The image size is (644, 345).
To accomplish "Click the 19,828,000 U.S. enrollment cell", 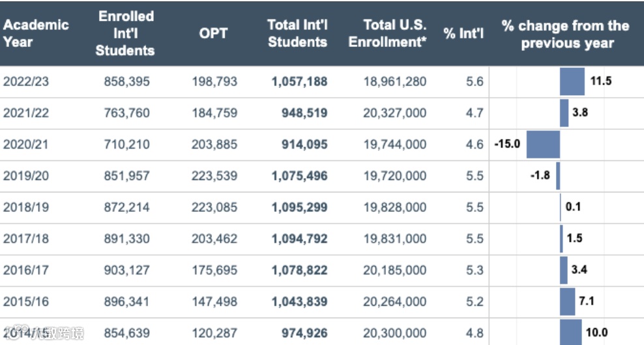I will click(395, 207).
